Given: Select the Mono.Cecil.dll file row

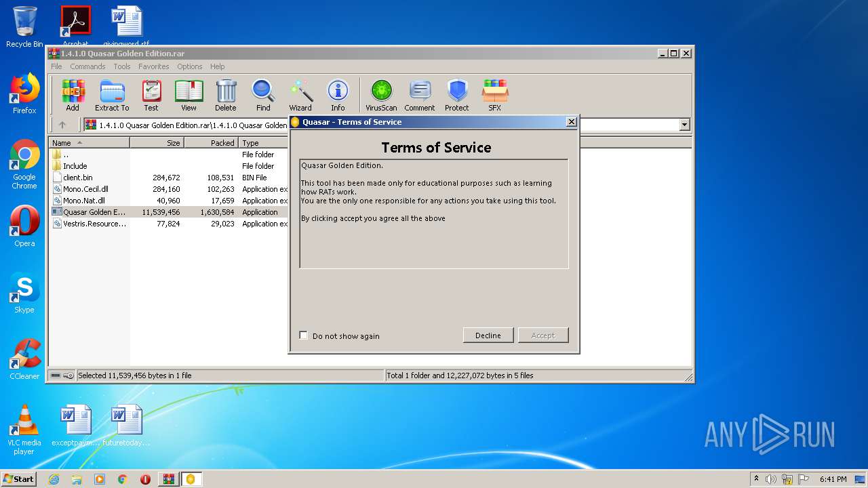Looking at the screenshot, I should pos(168,189).
